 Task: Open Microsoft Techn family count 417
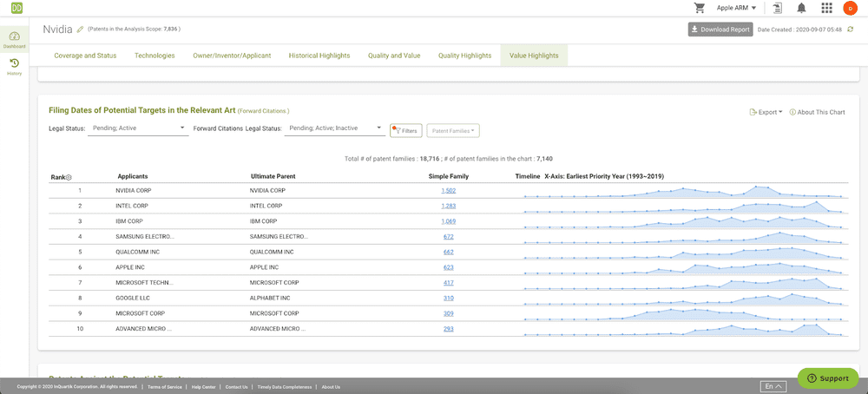click(449, 283)
